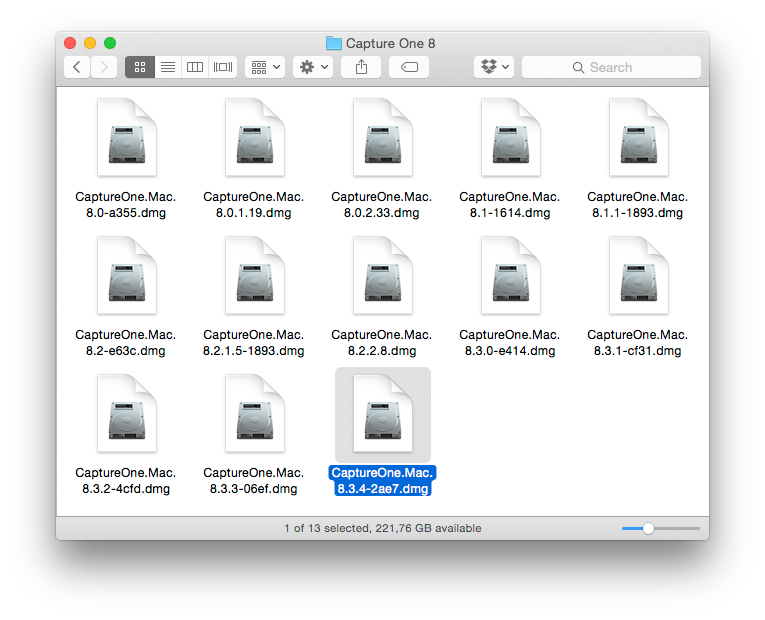
Task: Switch to list view
Action: coord(168,67)
